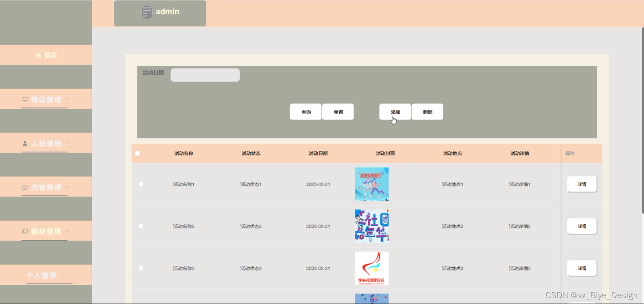Focus the 活动日期 date input field

point(205,75)
